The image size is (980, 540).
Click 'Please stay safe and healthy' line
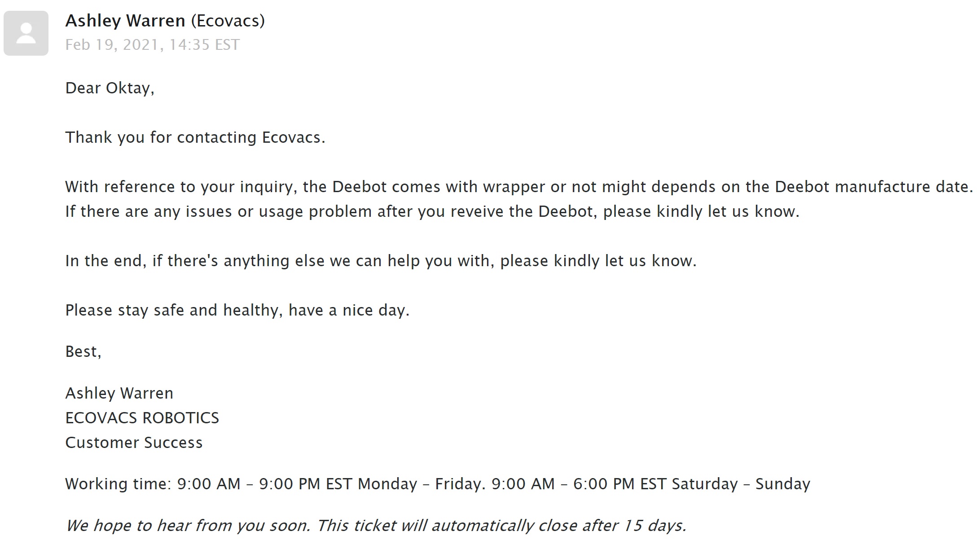237,310
